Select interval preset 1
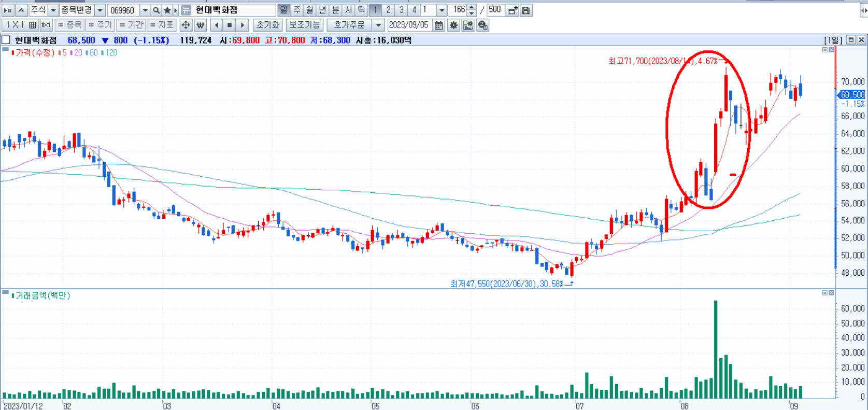The height and width of the screenshot is (410, 868). click(x=375, y=10)
